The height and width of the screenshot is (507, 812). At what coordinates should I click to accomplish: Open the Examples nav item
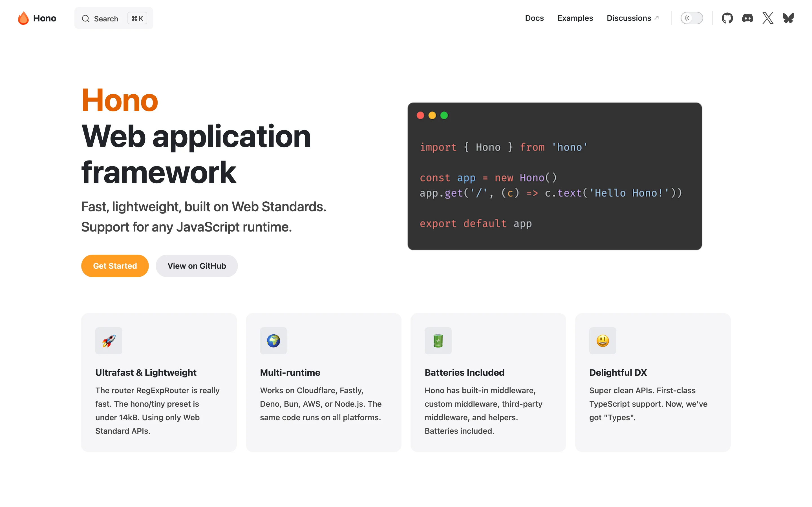[x=575, y=18]
